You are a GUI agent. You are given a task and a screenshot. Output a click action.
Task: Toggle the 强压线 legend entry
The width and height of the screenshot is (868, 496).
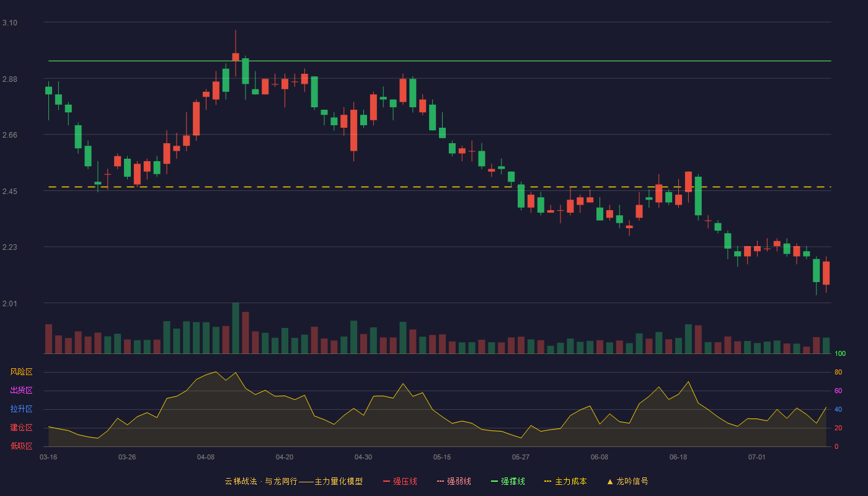(400, 481)
